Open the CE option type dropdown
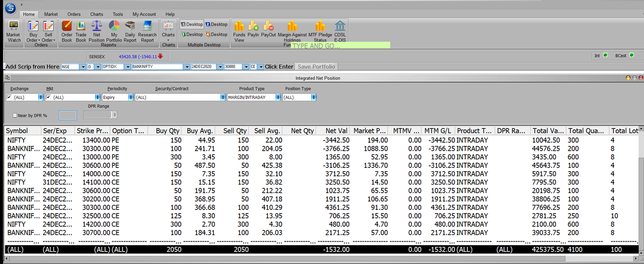This screenshot has width=644, height=264. click(260, 67)
